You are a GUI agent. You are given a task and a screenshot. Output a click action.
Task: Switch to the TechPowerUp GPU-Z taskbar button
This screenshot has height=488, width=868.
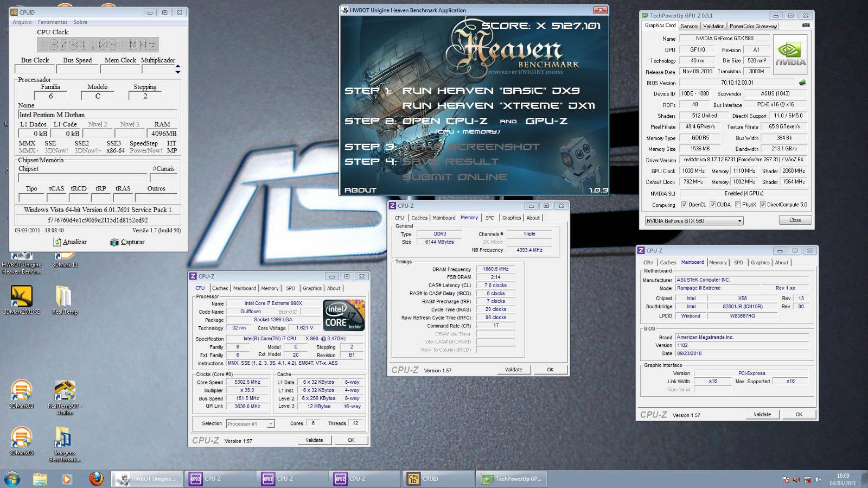point(512,479)
